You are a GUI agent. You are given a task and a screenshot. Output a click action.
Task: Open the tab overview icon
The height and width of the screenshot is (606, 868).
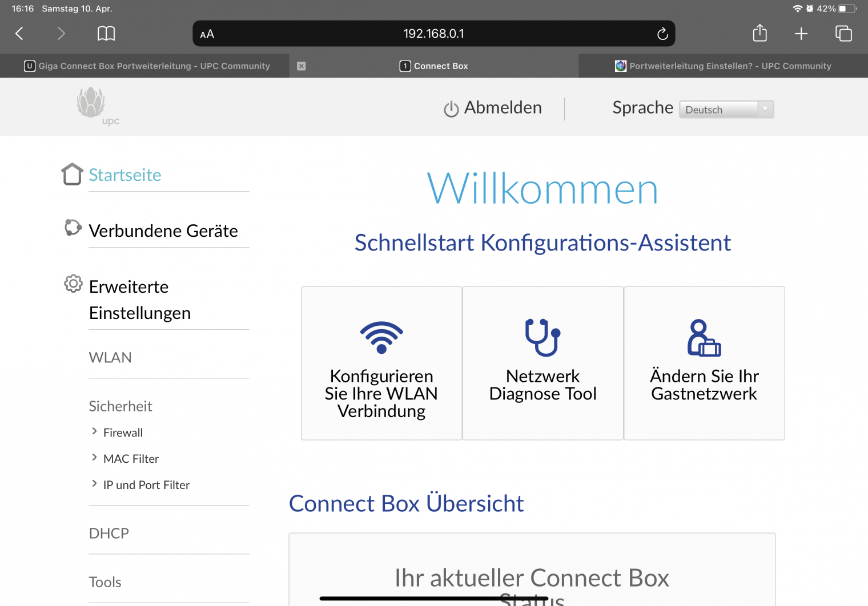click(x=843, y=34)
